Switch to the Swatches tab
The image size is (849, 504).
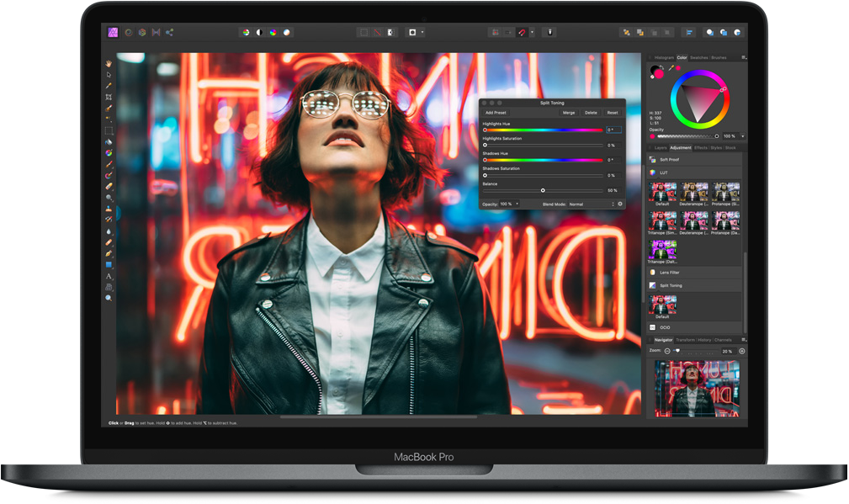click(x=699, y=57)
